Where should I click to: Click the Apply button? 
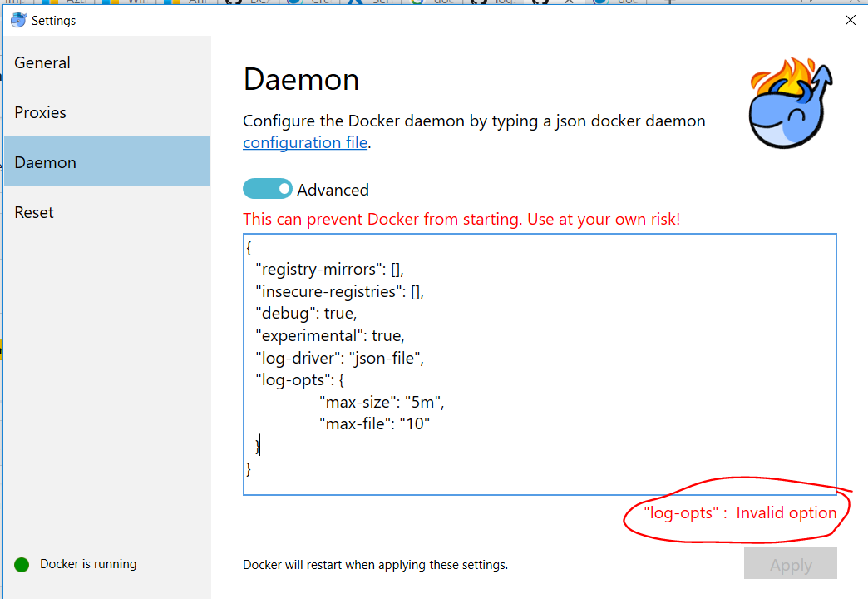tap(790, 564)
